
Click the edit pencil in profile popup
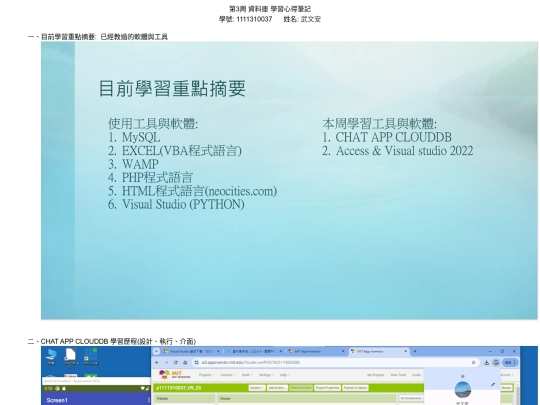point(493,384)
